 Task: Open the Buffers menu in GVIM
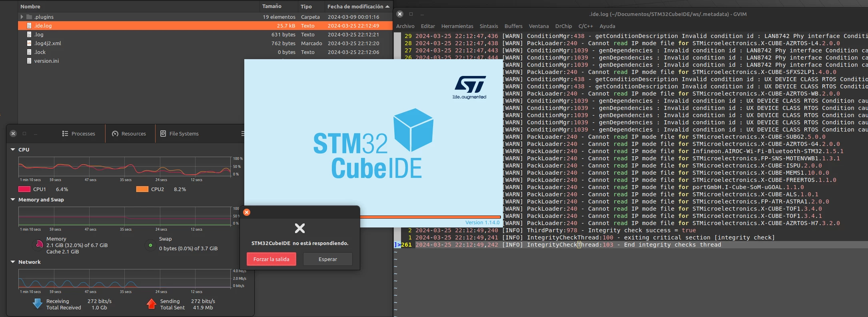tap(513, 26)
